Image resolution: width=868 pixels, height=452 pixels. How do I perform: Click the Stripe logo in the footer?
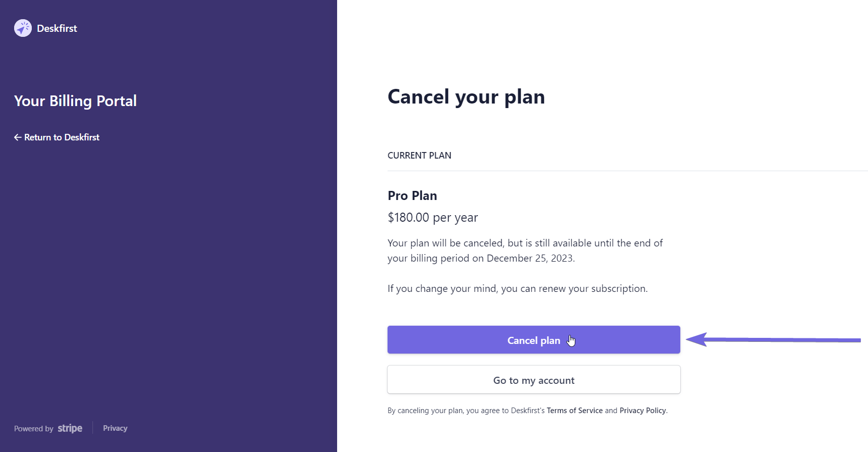pyautogui.click(x=70, y=428)
